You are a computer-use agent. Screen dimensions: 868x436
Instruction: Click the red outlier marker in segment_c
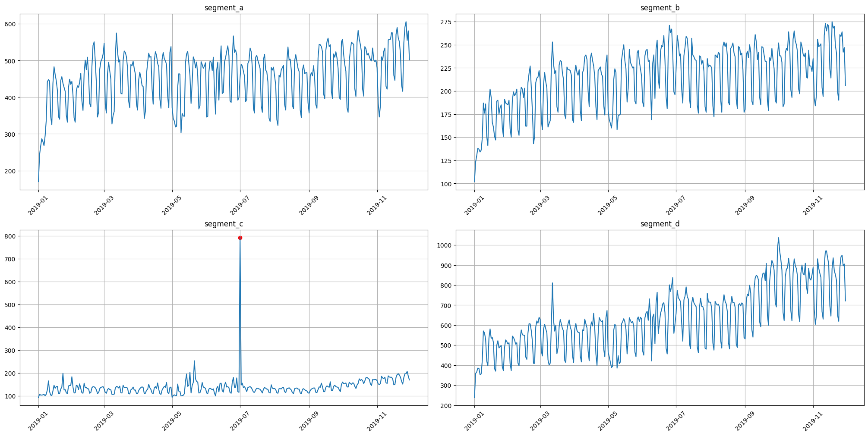tap(240, 238)
